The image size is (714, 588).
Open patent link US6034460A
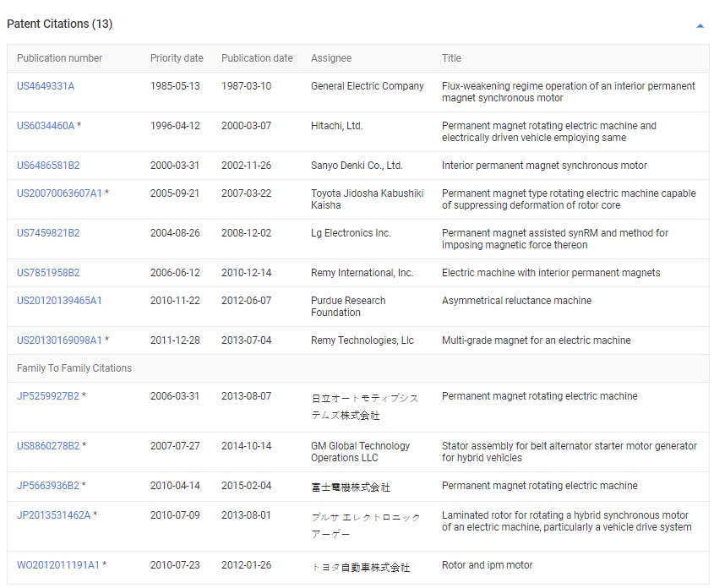[x=46, y=126]
